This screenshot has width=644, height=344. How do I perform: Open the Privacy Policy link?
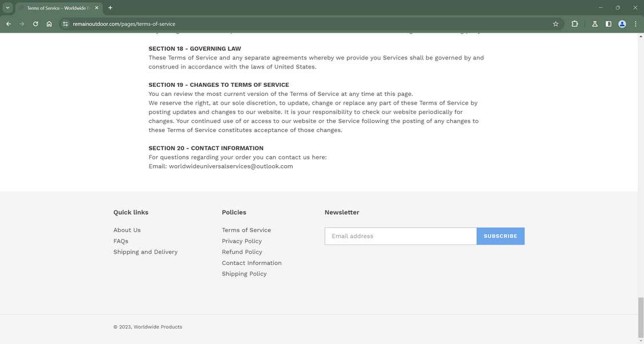click(241, 241)
